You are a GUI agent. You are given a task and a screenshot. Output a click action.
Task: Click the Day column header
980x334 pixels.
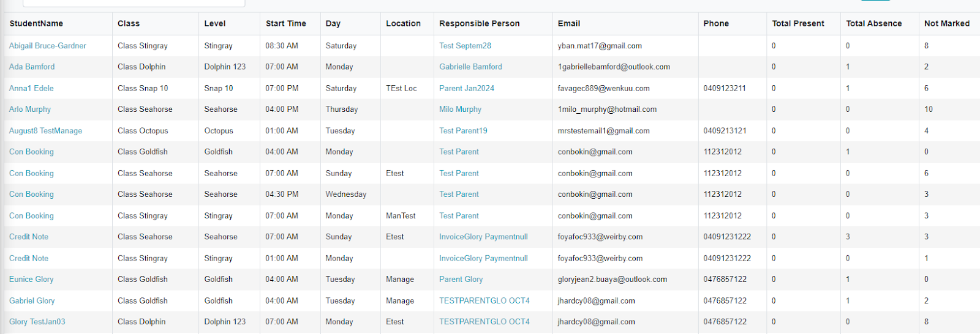pos(333,24)
